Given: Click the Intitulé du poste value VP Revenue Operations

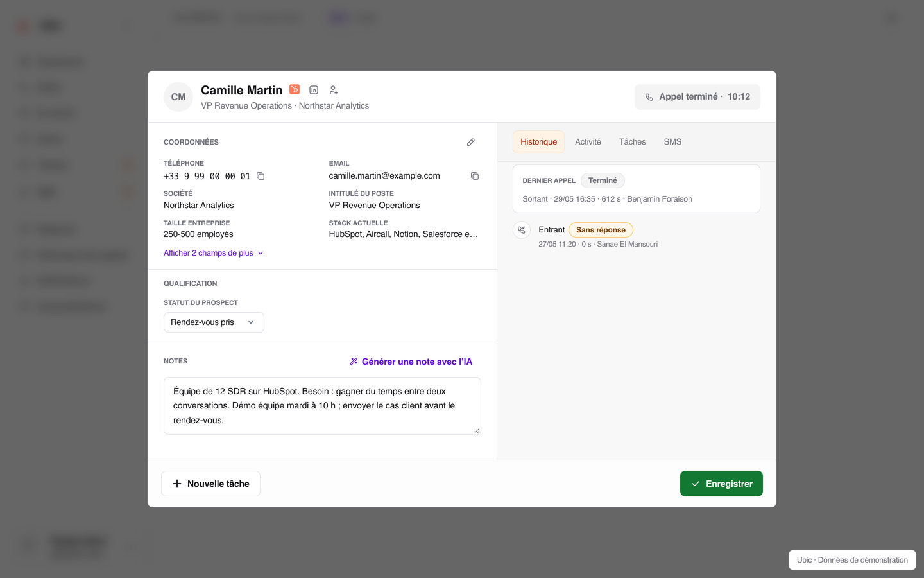Looking at the screenshot, I should coord(375,206).
